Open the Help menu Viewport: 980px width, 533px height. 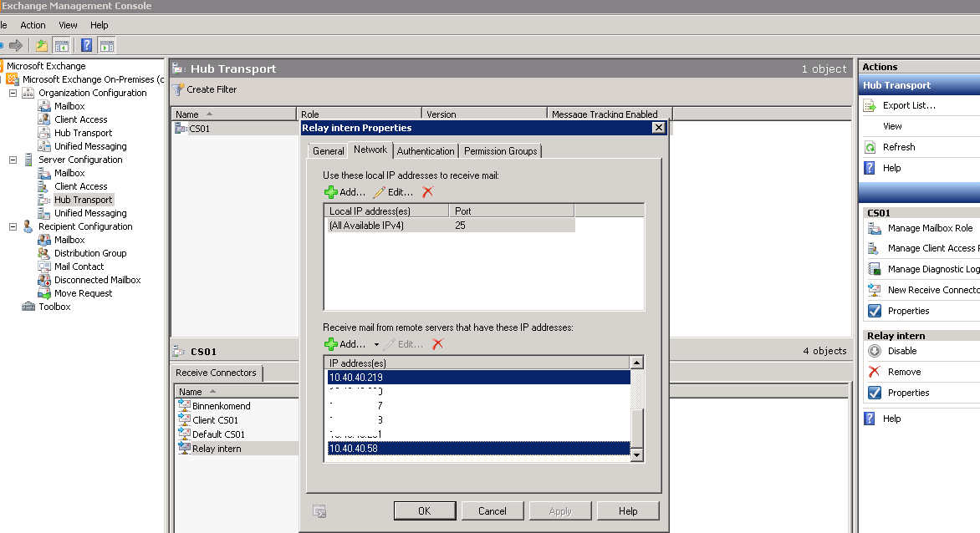coord(99,25)
